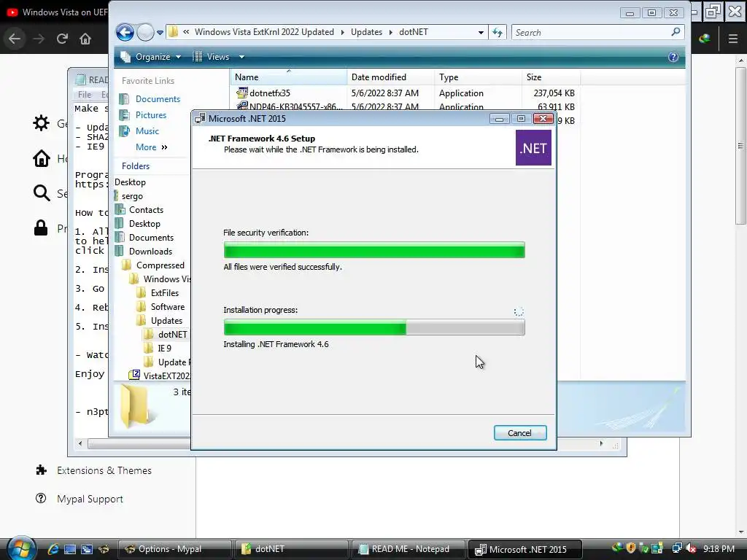Click browser Back arrow
The image size is (747, 560).
(x=15, y=39)
